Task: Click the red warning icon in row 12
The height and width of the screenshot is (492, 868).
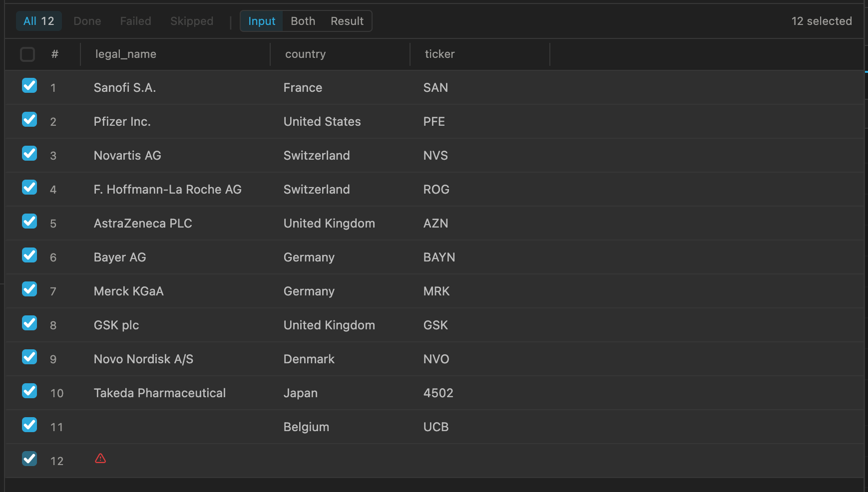Action: (100, 458)
